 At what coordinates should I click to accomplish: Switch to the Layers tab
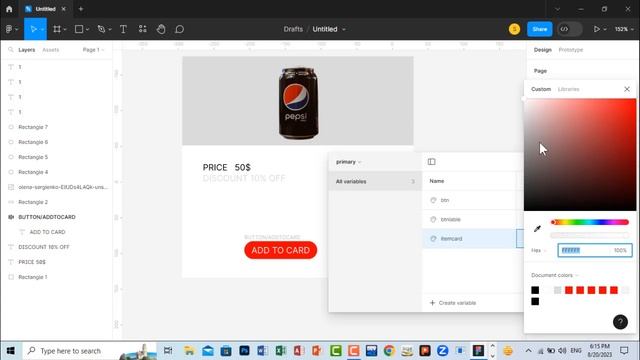27,50
